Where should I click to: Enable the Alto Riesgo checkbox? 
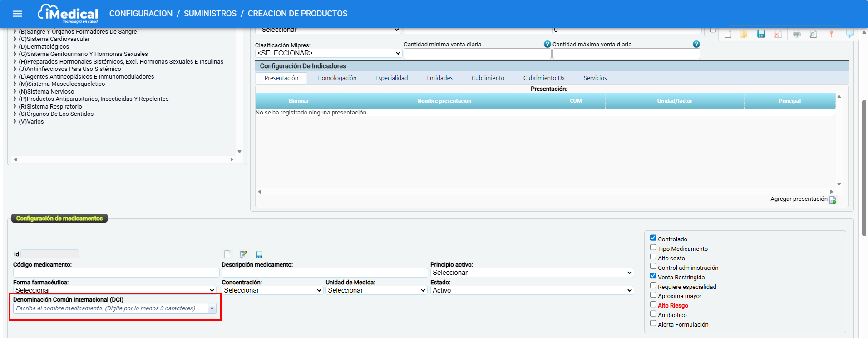click(653, 304)
